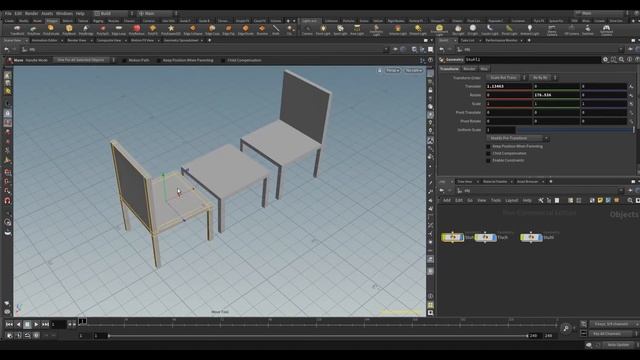Toggle the Motion Path checkbox

point(124,60)
